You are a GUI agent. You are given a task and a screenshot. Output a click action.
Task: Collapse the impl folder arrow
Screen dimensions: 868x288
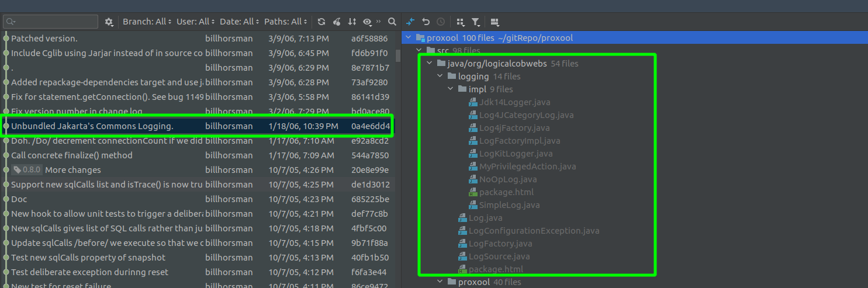pos(451,89)
